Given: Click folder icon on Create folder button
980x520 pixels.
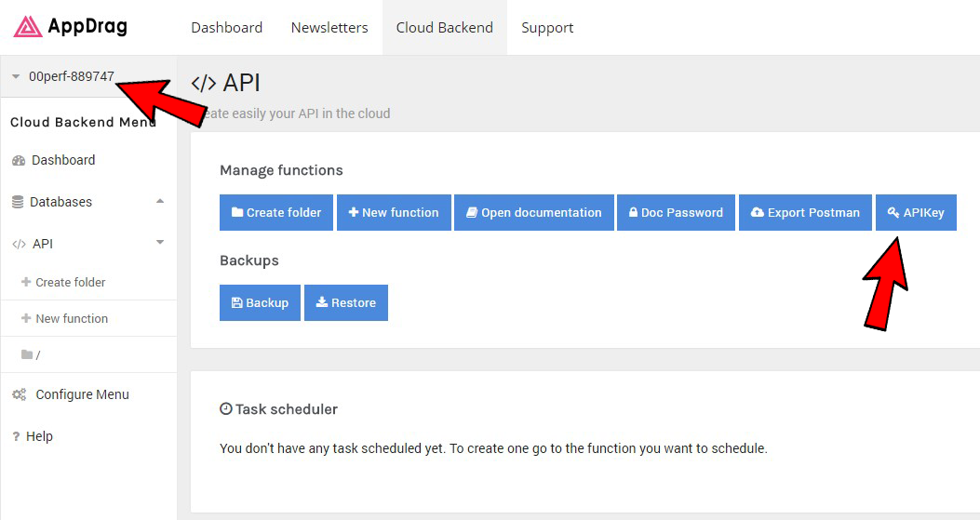Looking at the screenshot, I should pyautogui.click(x=237, y=212).
